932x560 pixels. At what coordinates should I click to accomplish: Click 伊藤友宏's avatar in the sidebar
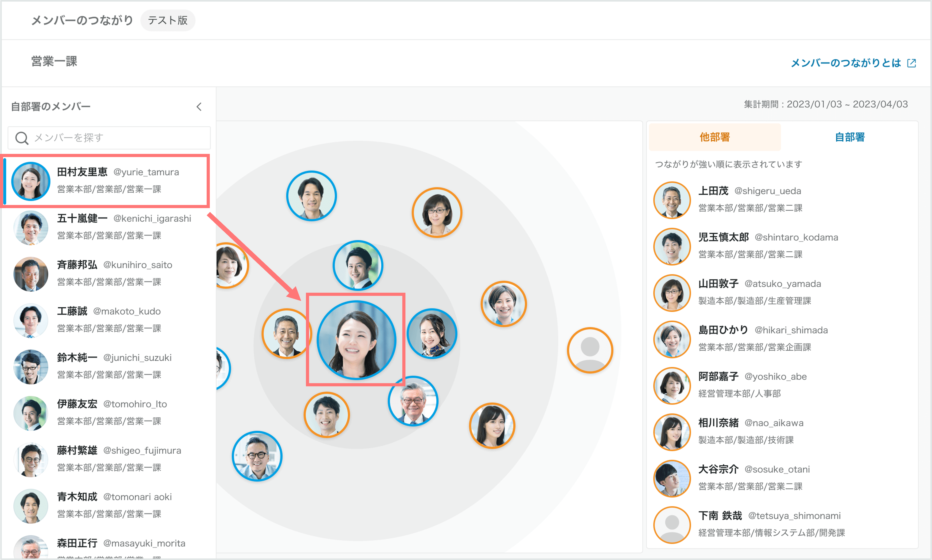(x=31, y=413)
